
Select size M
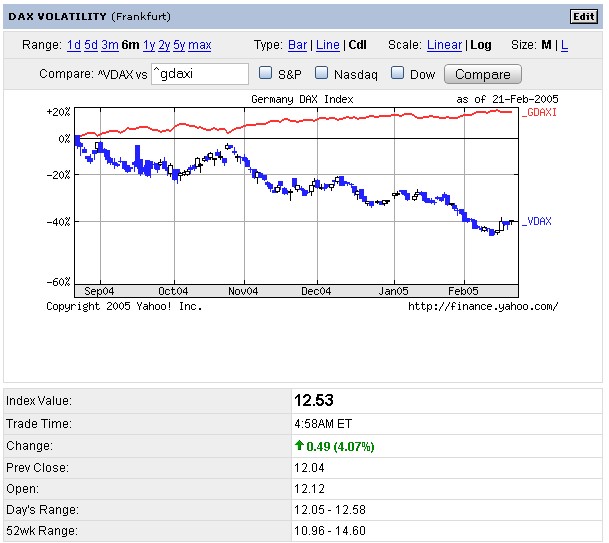click(x=546, y=45)
